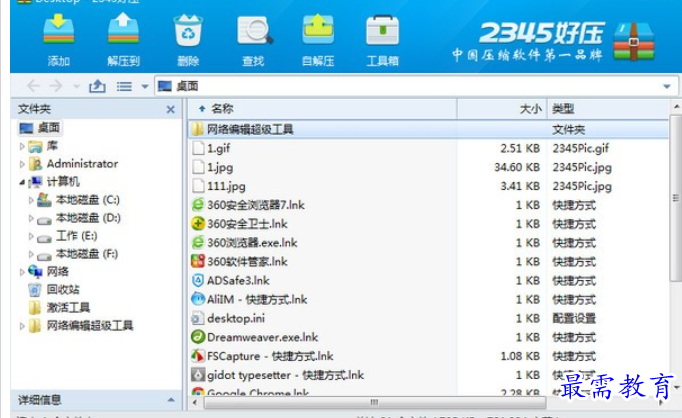Select the 网络编辑超级工具 folder row
Viewport: 682px width, 418px height.
pos(429,129)
